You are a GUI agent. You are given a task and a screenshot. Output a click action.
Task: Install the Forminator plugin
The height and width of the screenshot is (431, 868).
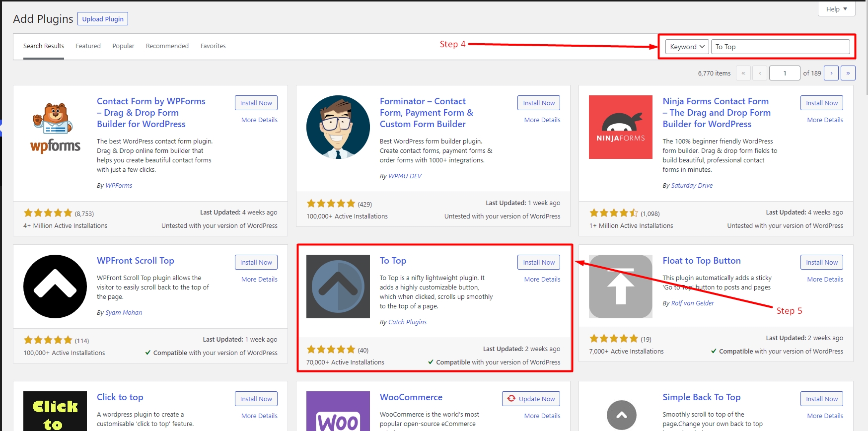coord(539,103)
